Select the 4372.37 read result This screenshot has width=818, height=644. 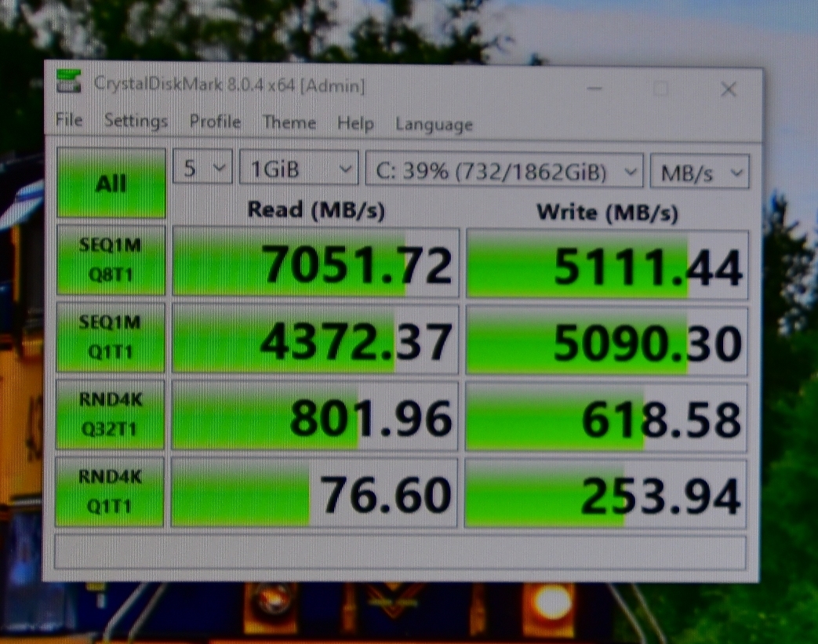[x=315, y=339]
